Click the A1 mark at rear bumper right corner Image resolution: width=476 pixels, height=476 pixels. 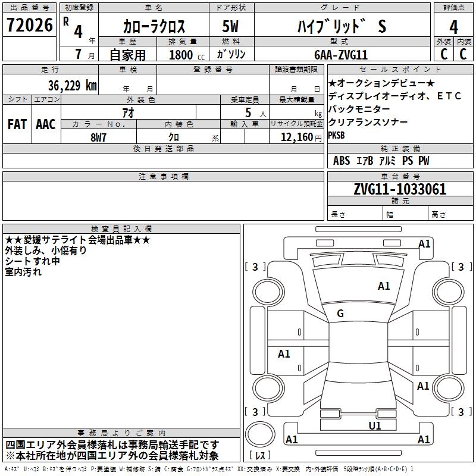point(424,439)
